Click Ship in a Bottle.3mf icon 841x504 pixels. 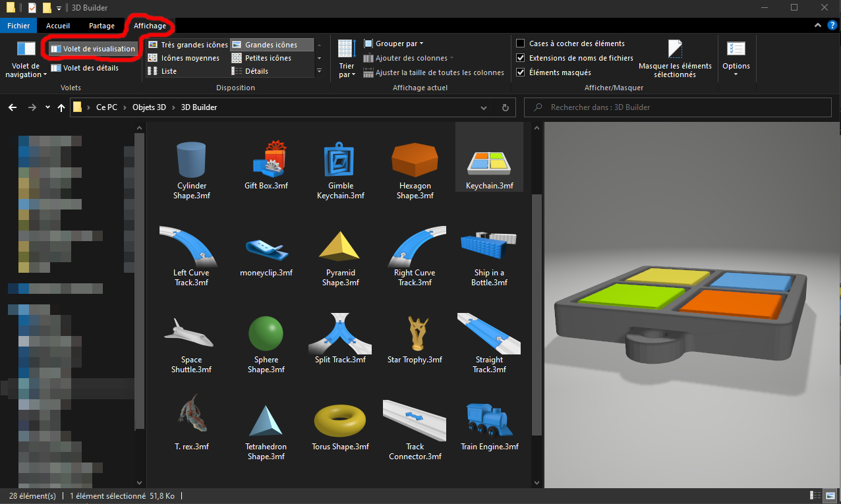click(x=489, y=246)
